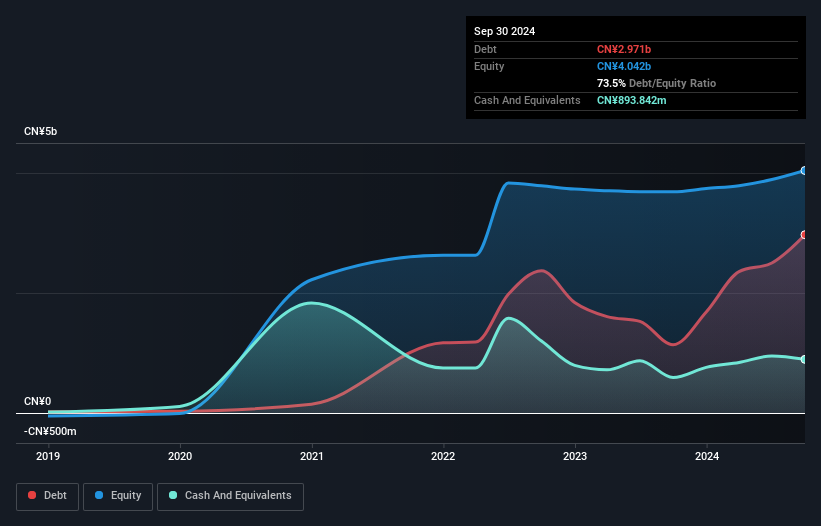821x526 pixels.
Task: Click the CN¥2.971b debt value
Action: pos(624,49)
